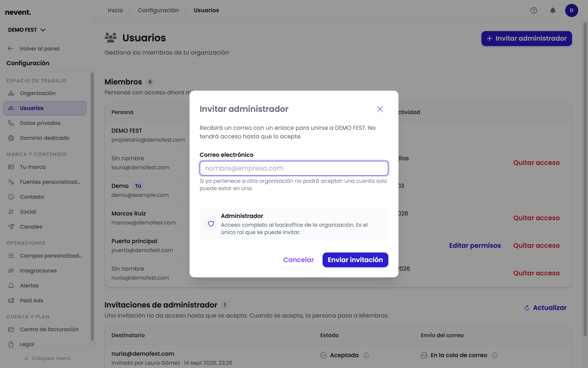Remove access for laura@demofest.com

536,163
